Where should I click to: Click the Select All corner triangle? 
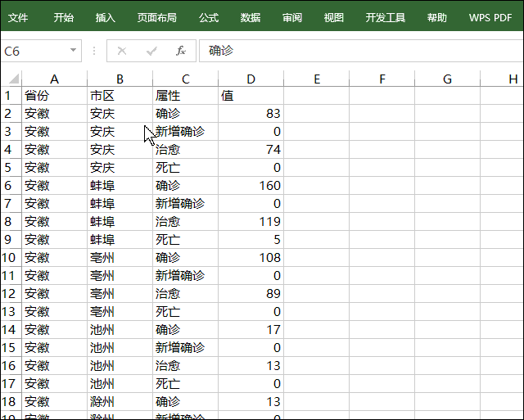(13, 79)
